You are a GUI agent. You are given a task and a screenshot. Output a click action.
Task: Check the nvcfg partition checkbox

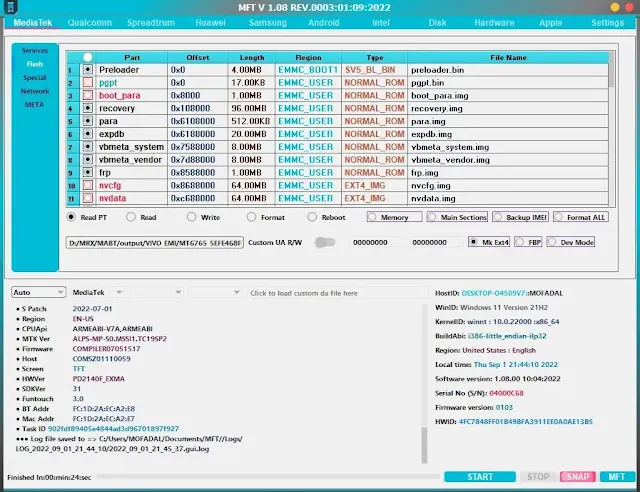pos(87,185)
